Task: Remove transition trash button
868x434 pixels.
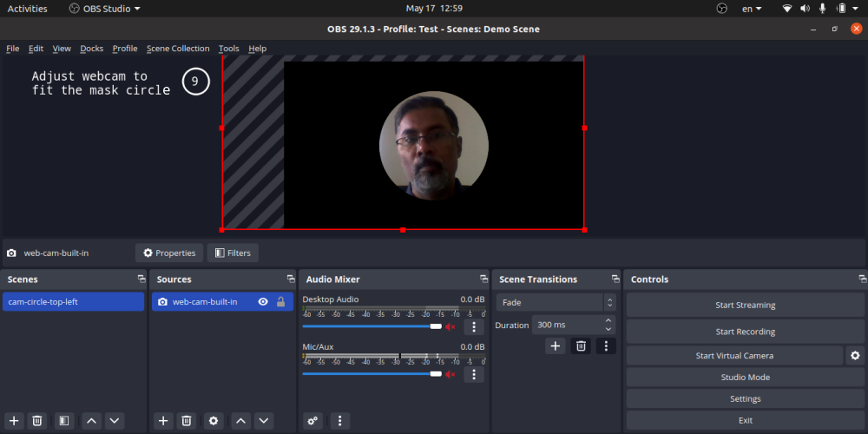Action: tap(581, 346)
